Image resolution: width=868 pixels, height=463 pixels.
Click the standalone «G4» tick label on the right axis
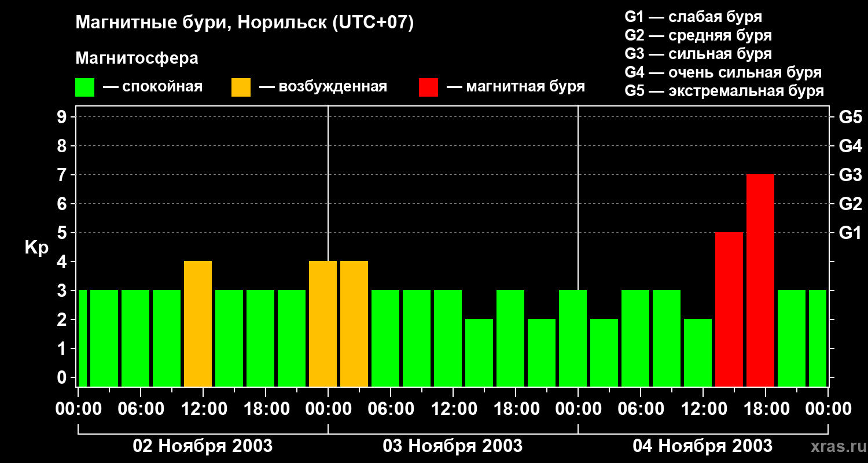tap(850, 146)
